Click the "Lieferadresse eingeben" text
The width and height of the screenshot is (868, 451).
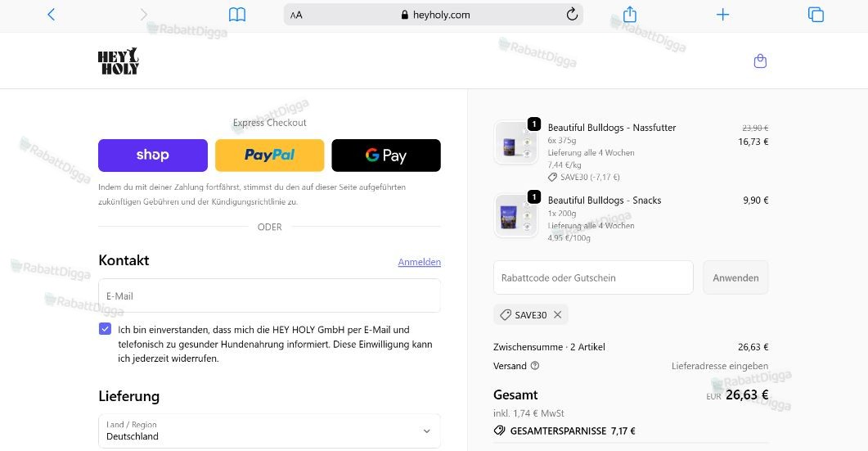point(720,366)
